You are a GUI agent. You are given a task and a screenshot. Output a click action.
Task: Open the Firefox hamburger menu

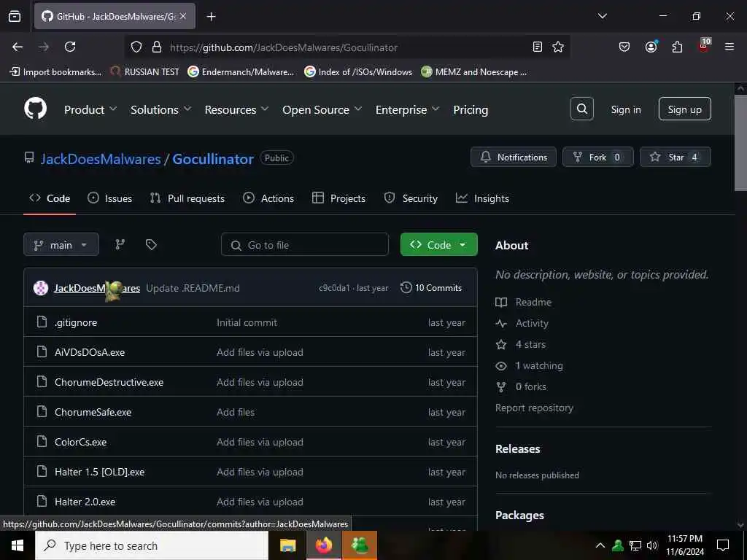coord(729,47)
